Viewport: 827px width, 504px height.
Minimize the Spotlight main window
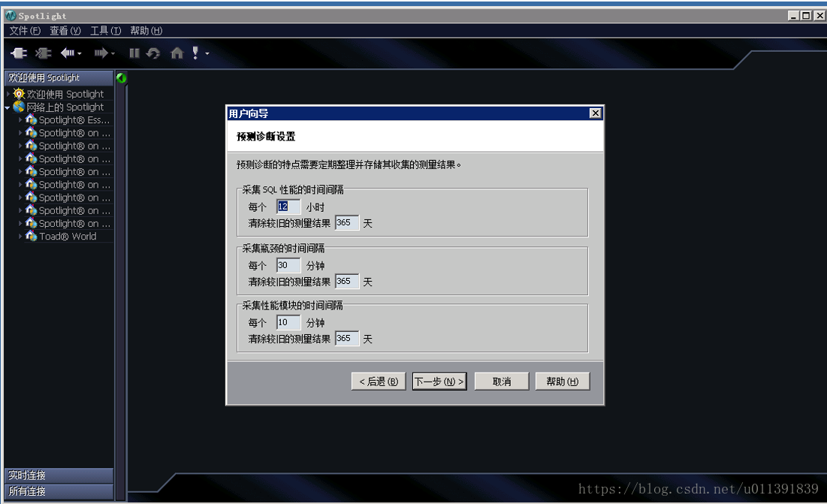(793, 16)
